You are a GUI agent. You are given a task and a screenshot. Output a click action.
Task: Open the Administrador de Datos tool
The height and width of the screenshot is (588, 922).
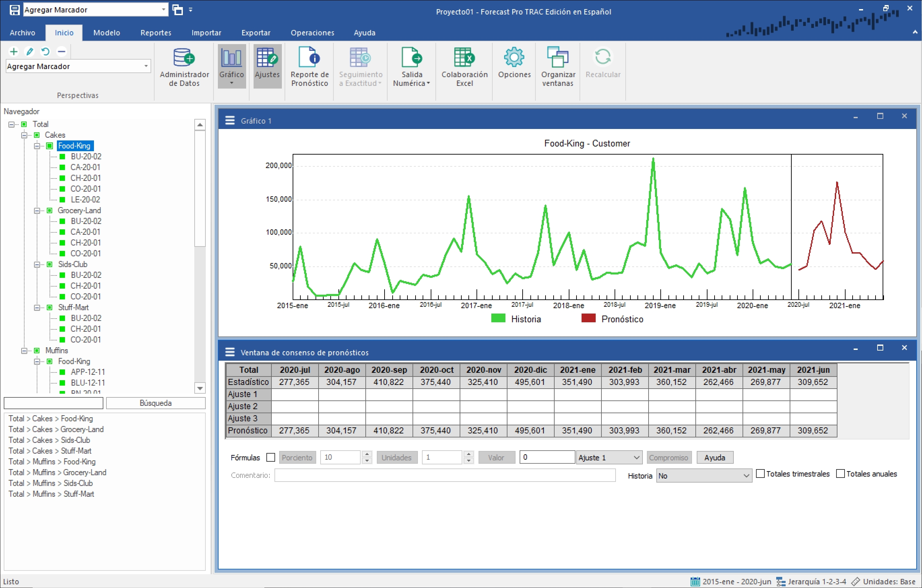[x=184, y=67]
